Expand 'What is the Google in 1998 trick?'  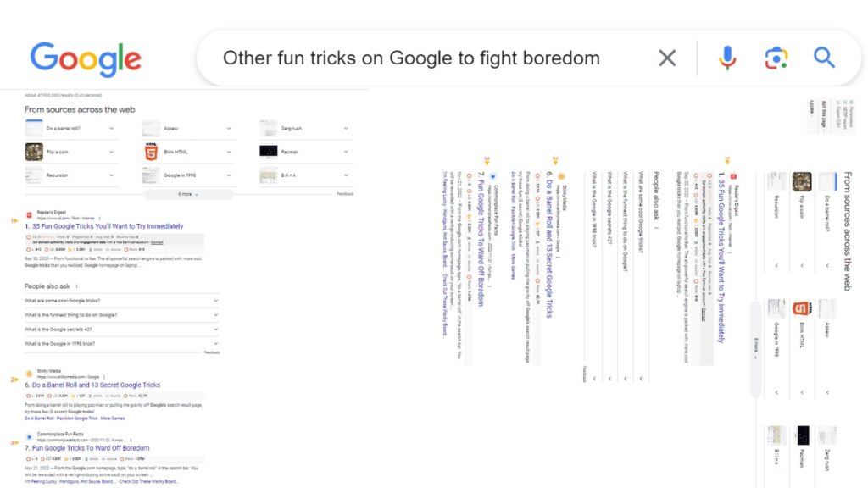[122, 344]
